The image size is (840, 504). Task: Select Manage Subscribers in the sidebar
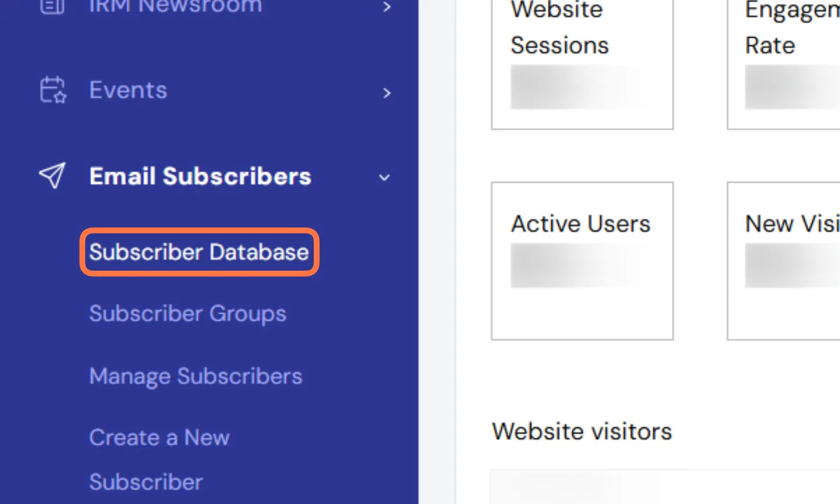[196, 376]
